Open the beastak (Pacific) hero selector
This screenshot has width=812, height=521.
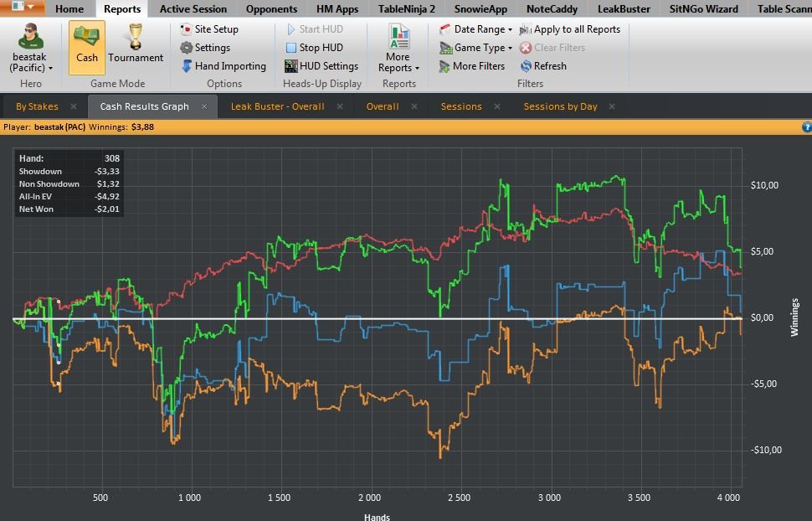tap(30, 49)
